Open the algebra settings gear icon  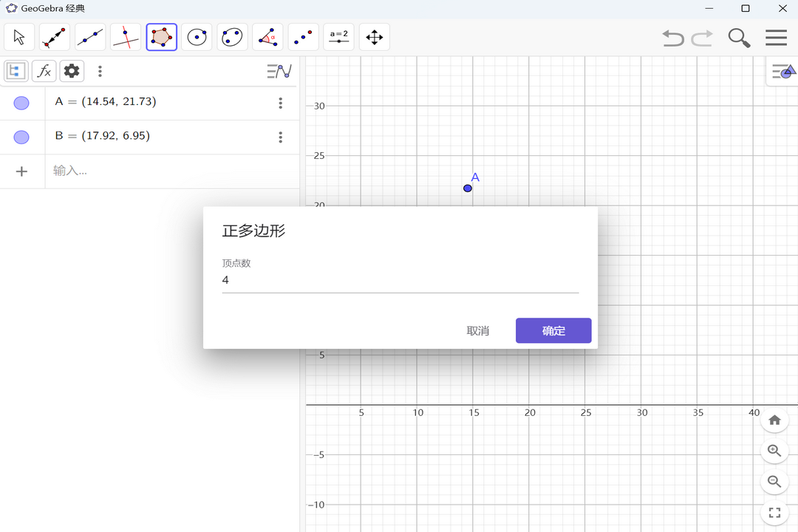click(71, 71)
